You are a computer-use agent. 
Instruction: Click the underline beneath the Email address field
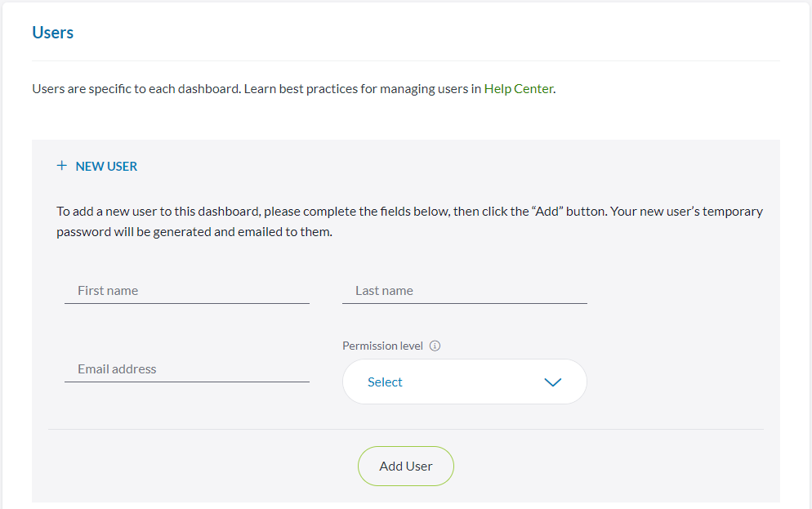coord(186,382)
